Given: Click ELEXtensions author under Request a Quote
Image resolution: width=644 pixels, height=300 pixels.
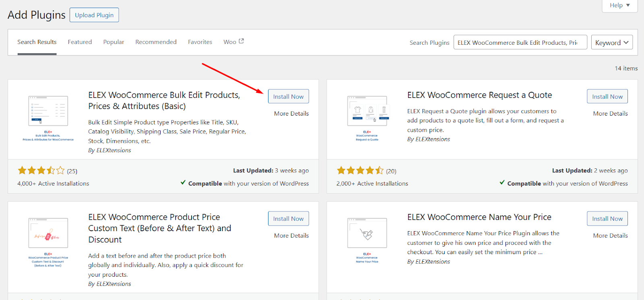Looking at the screenshot, I should point(433,139).
